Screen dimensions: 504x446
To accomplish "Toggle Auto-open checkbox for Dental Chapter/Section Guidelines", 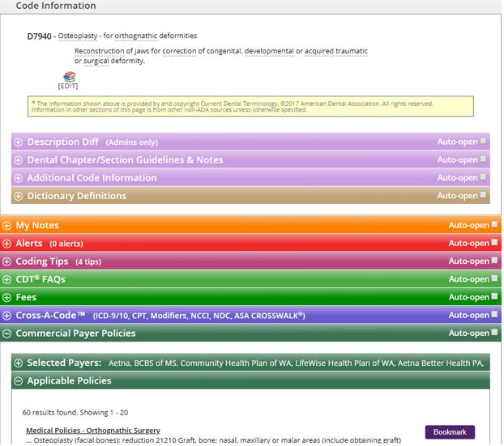I will (x=483, y=159).
